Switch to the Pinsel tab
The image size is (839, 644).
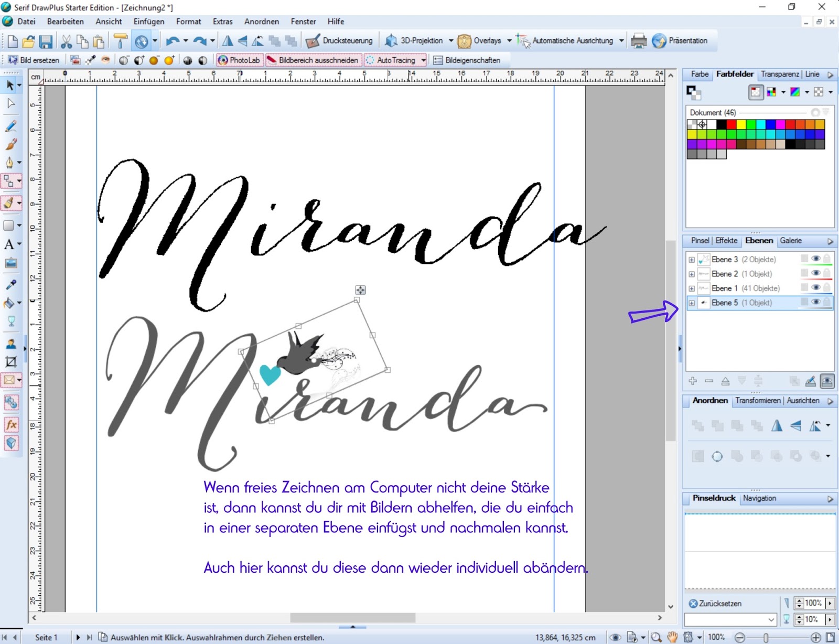[700, 241]
